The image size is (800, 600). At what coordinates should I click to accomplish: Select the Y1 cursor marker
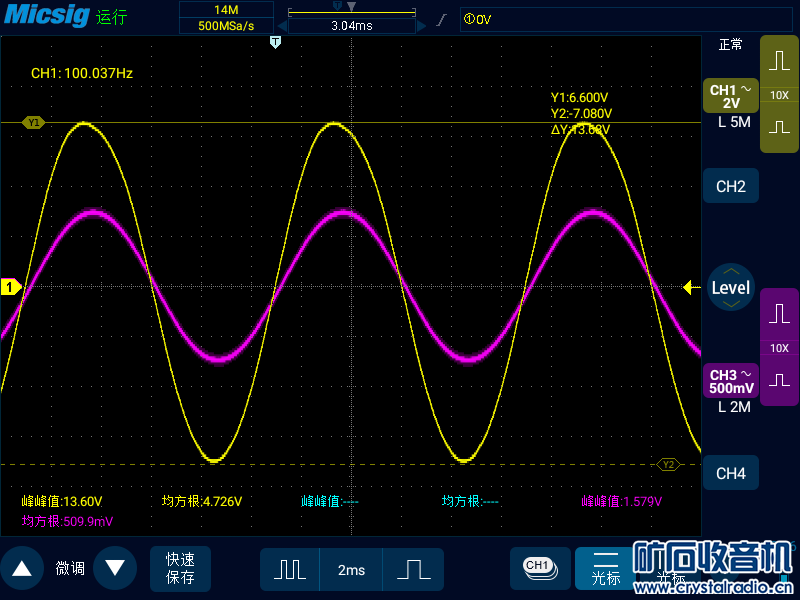(34, 122)
